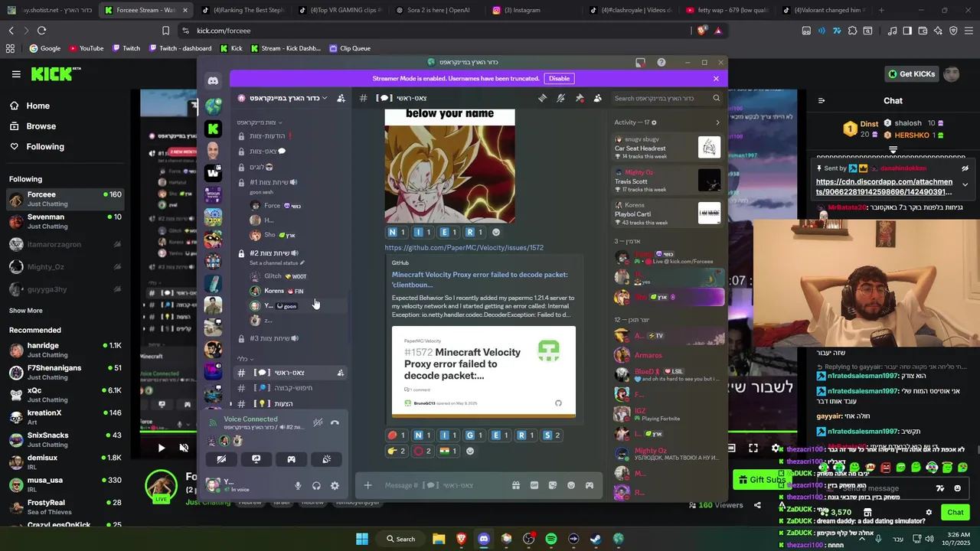The image size is (980, 551).
Task: Start an activity with the controller button
Action: 291,459
